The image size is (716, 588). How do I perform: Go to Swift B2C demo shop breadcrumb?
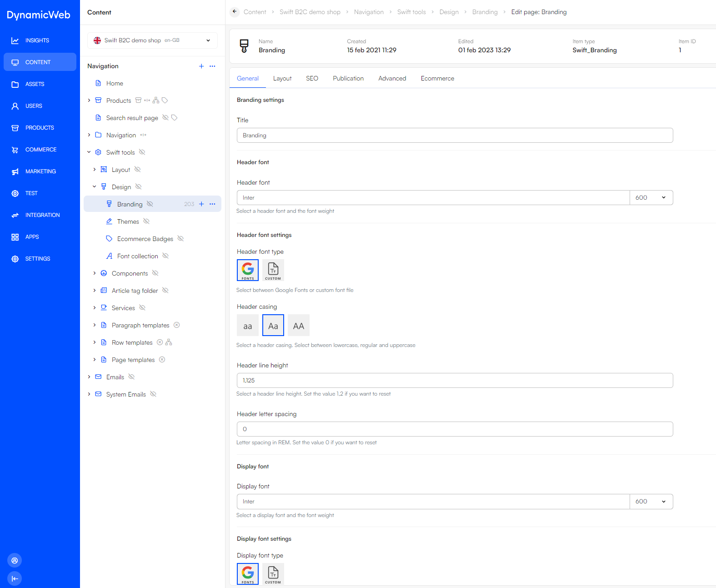[x=310, y=12]
